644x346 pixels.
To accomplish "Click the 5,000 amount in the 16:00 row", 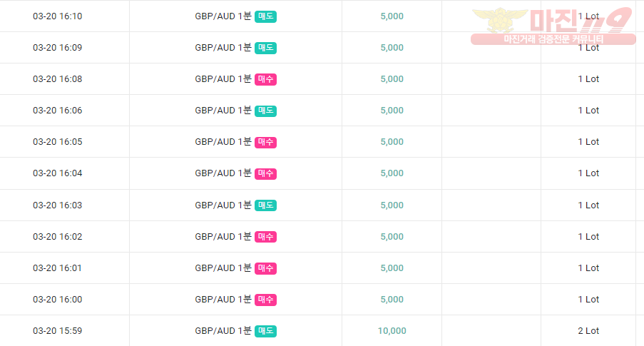I will click(x=392, y=300).
